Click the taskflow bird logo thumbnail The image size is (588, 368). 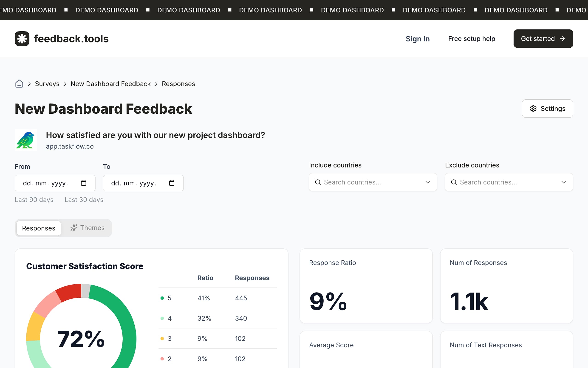coord(26,140)
